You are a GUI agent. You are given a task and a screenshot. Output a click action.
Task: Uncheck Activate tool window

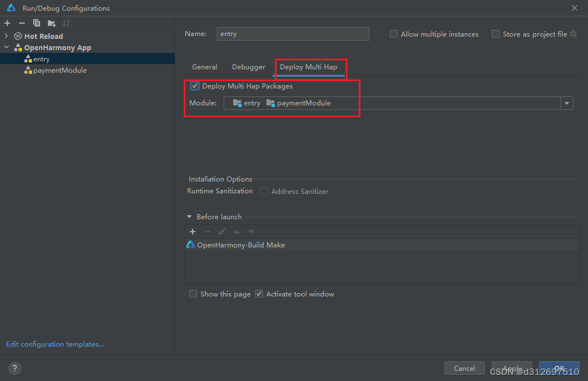click(259, 294)
